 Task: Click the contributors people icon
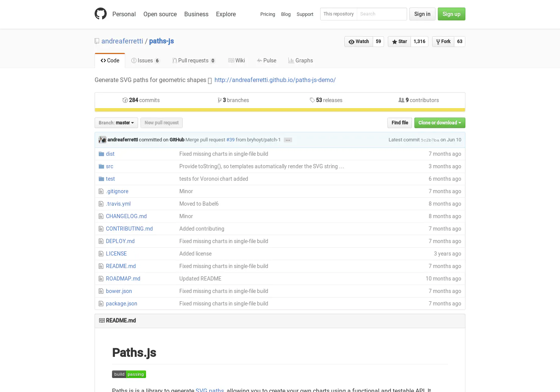pyautogui.click(x=401, y=100)
